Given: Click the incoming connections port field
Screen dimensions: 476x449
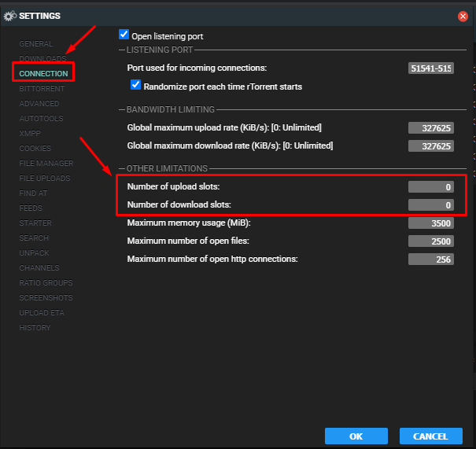Looking at the screenshot, I should pos(431,68).
